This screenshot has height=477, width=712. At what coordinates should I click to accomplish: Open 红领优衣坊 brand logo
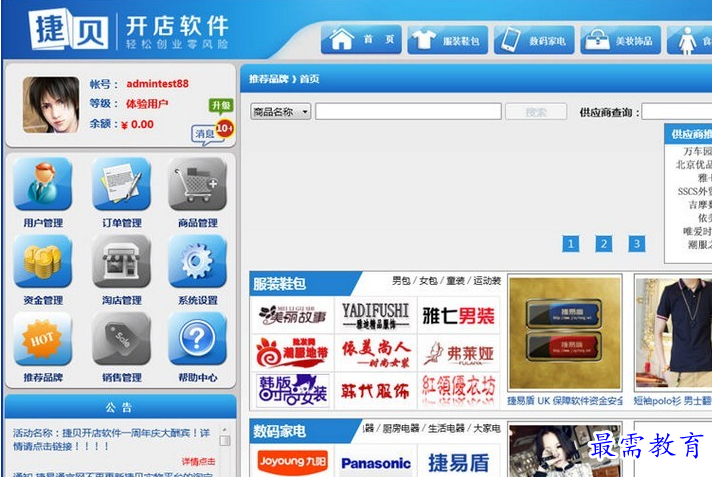click(458, 390)
